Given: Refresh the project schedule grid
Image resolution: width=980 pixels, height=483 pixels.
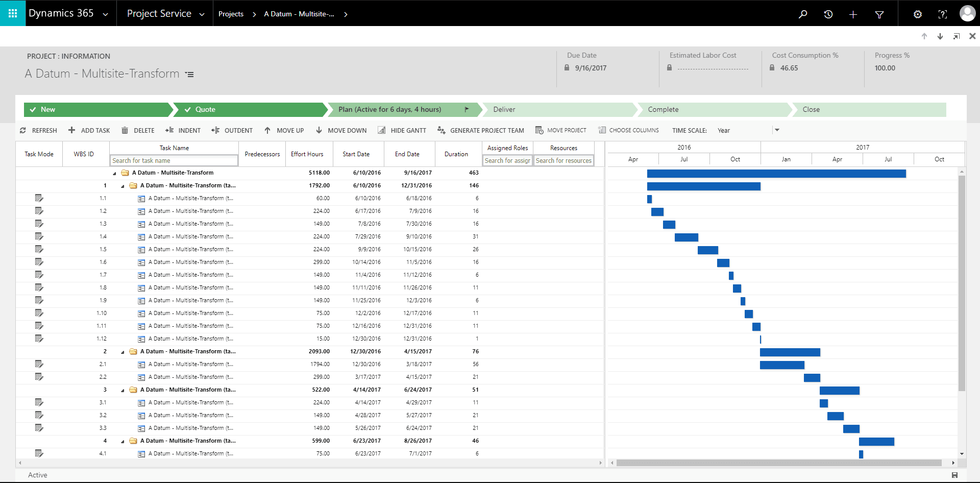Looking at the screenshot, I should coord(38,130).
